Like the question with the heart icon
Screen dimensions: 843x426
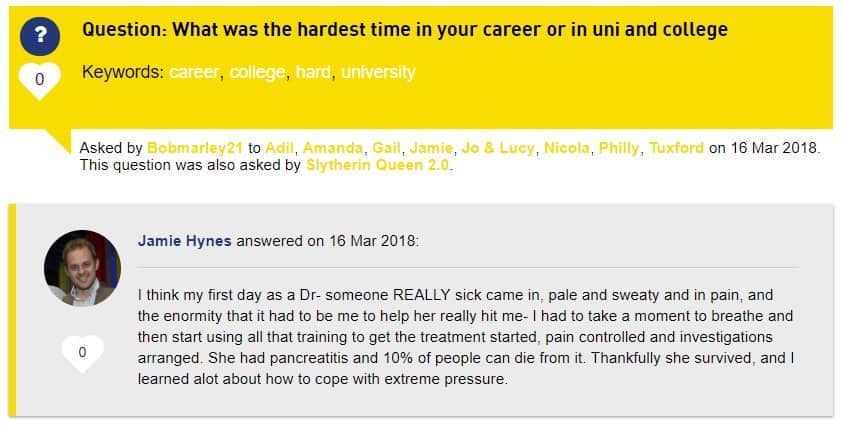point(40,80)
